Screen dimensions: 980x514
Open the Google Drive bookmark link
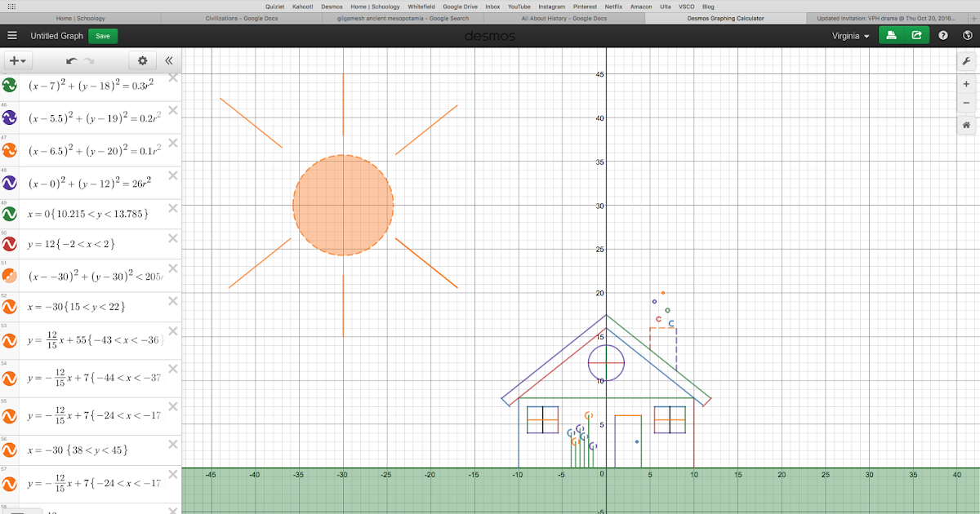pyautogui.click(x=460, y=6)
